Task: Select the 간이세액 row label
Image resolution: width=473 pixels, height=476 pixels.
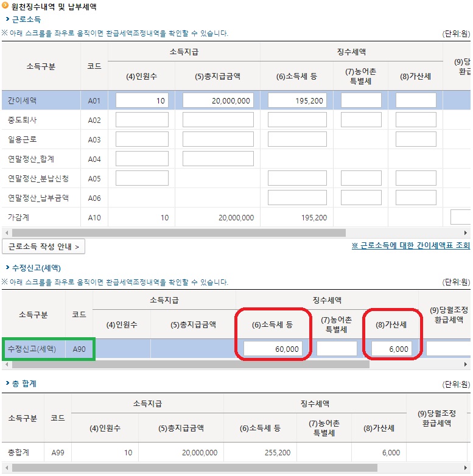Action: 22,100
